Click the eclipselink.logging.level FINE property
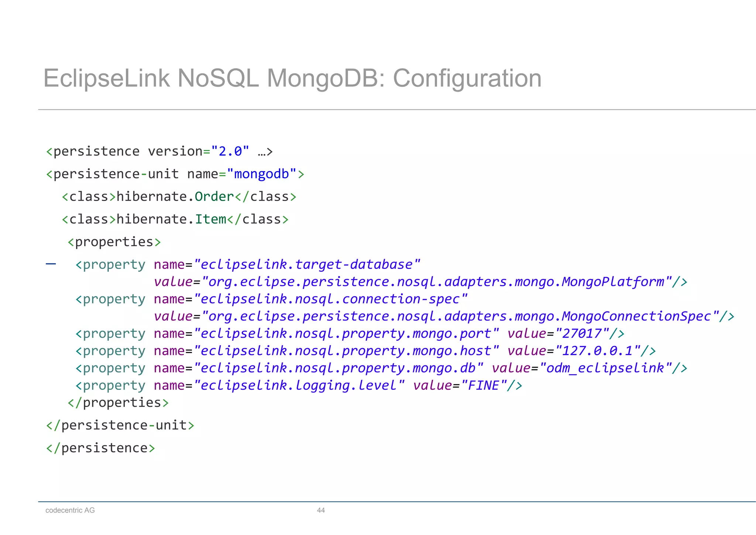Image resolution: width=756 pixels, height=535 pixels. [299, 385]
